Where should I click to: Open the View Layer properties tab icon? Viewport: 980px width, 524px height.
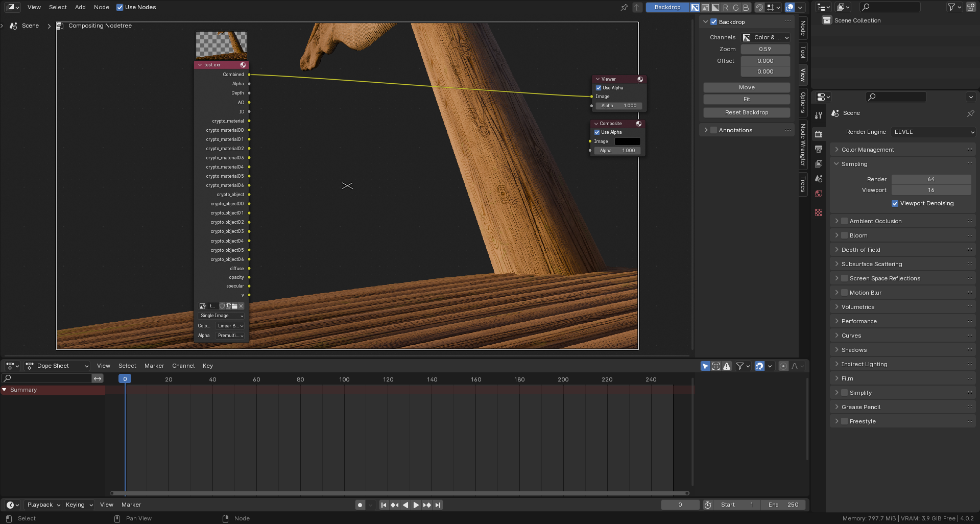point(819,164)
